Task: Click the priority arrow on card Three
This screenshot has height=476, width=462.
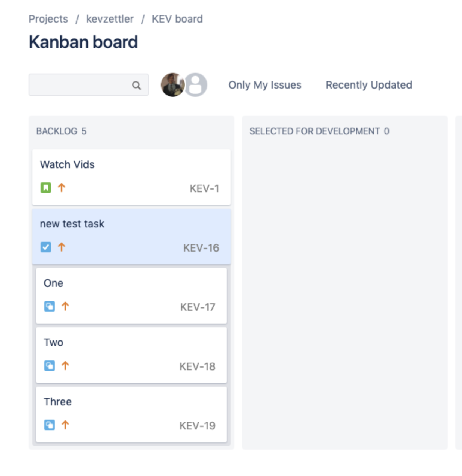Action: (65, 425)
